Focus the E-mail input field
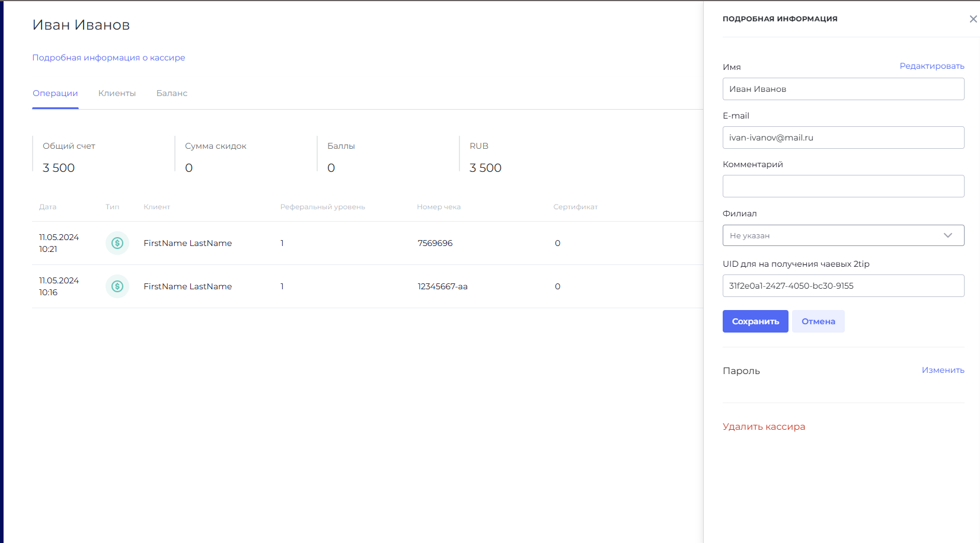This screenshot has width=980, height=543. [x=843, y=138]
